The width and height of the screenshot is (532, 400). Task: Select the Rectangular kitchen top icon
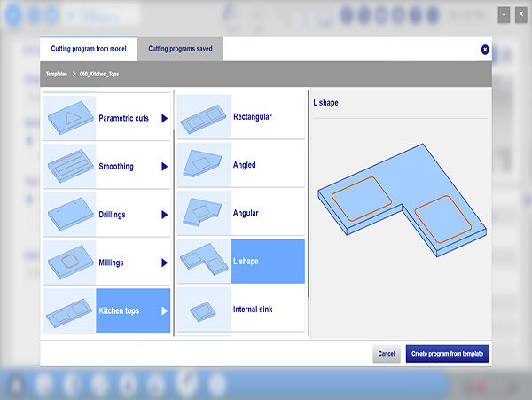pos(204,117)
